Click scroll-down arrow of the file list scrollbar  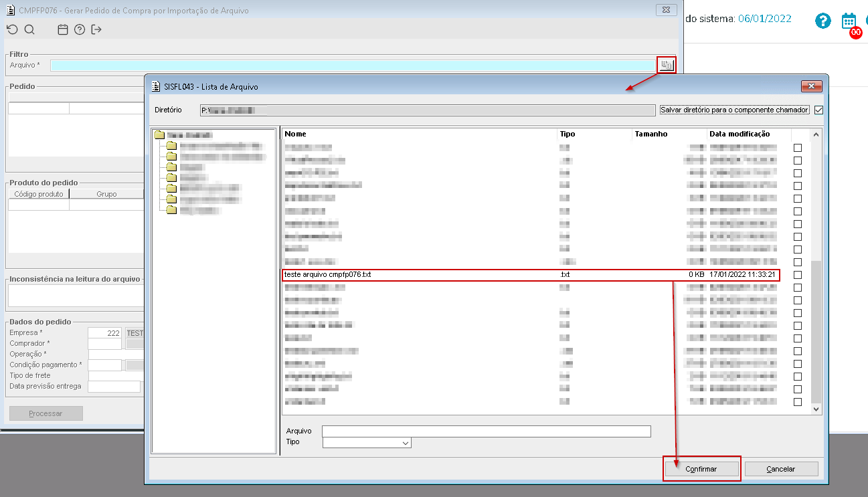(x=816, y=408)
